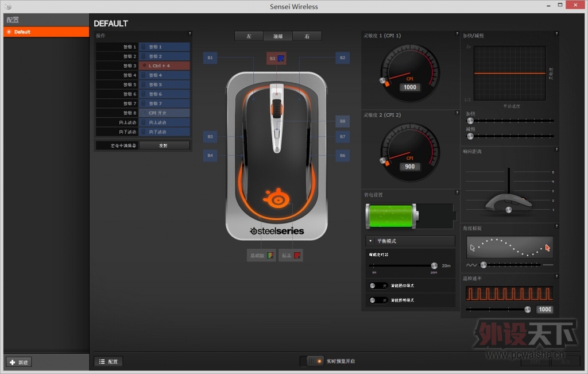The image size is (588, 374).
Task: Click the acceleration curve graph
Action: 510,73
